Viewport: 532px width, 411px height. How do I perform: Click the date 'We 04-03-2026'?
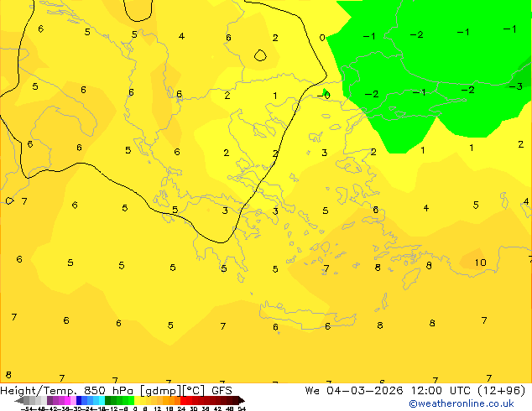tap(354, 390)
